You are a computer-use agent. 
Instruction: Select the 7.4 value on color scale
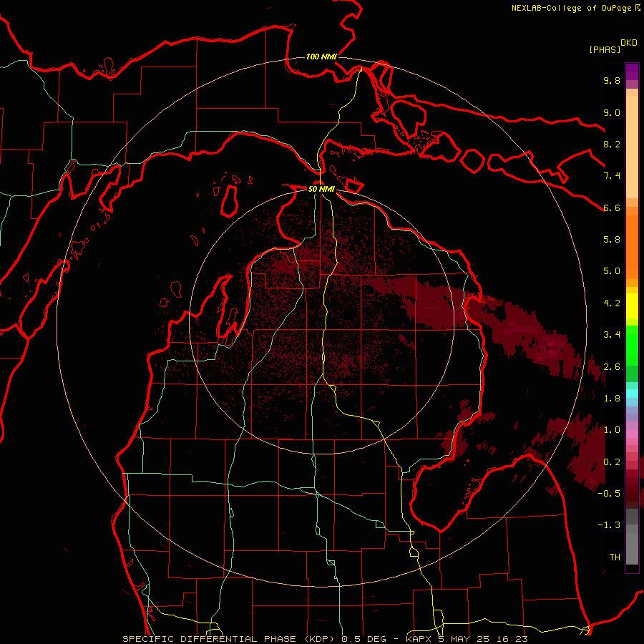(612, 176)
